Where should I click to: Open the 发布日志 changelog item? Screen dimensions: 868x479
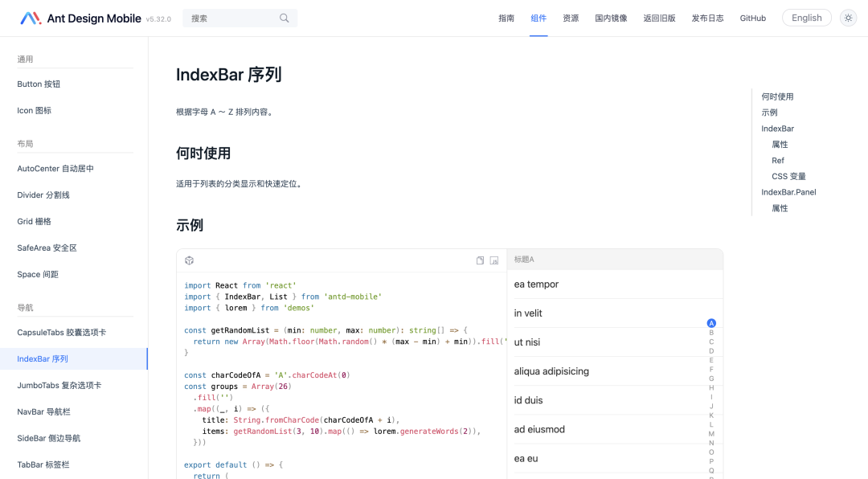coord(707,18)
